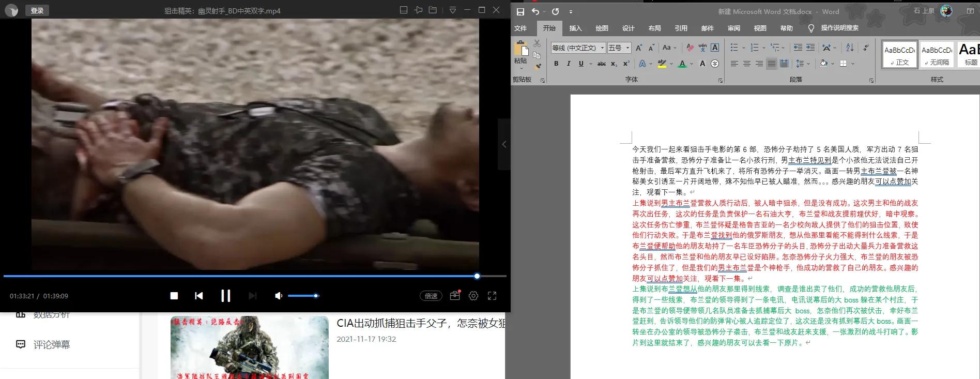
Task: Open the borders dropdown arrow
Action: point(852,64)
